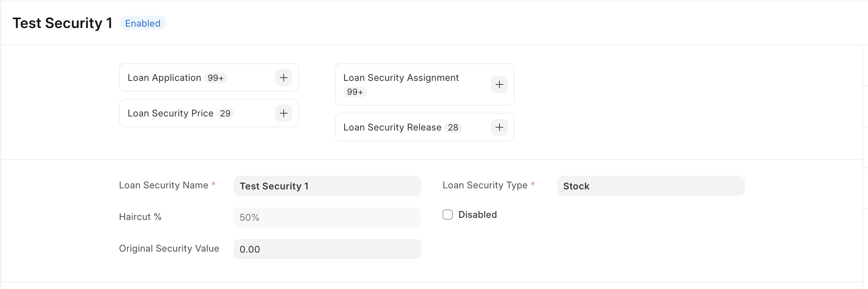868x289 pixels.
Task: Click the Loan Security Assignment 99+ badge
Action: click(x=355, y=92)
